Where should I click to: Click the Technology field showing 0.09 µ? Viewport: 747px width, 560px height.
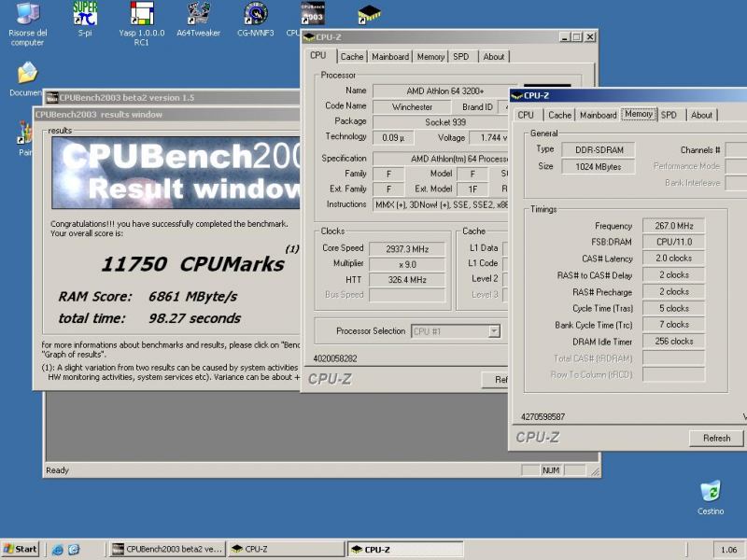(393, 137)
